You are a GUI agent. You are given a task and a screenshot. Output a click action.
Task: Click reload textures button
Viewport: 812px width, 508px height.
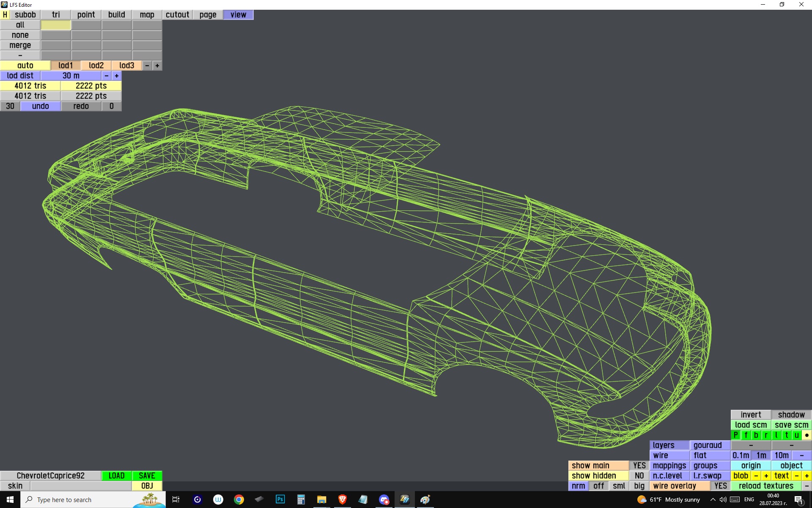click(766, 486)
